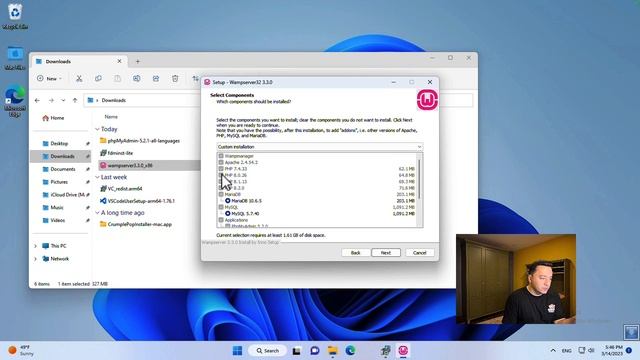This screenshot has height=360, width=640.
Task: Click the Rename icon in Explorer toolbar
Action: click(136, 78)
